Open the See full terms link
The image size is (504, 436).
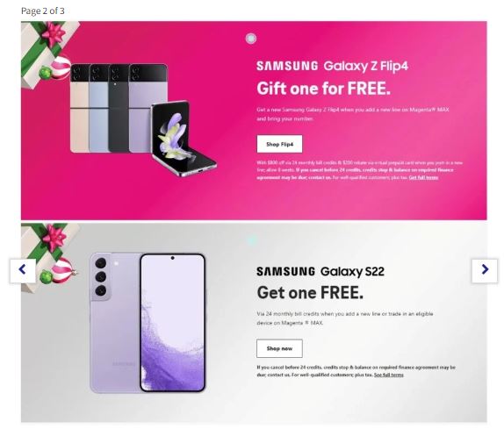coord(389,375)
